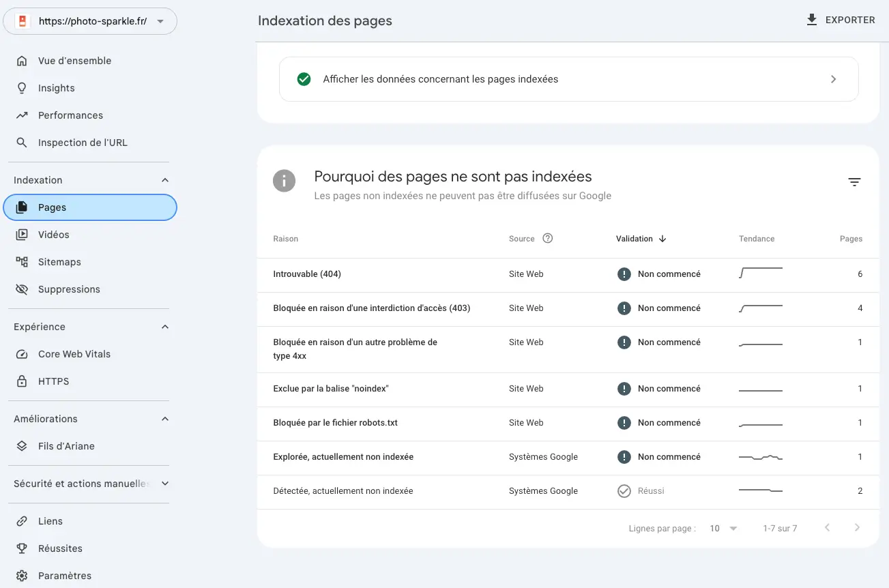Open the 403 interdiction d'accès row

click(568, 308)
